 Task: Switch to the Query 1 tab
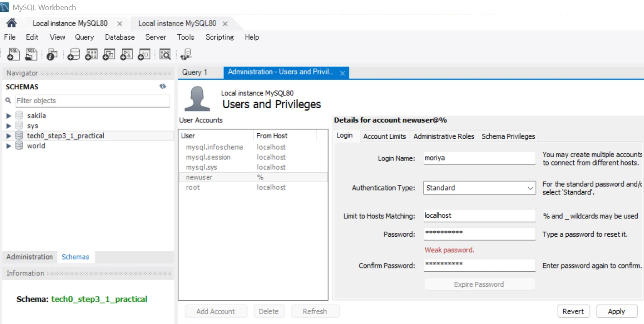click(x=195, y=72)
